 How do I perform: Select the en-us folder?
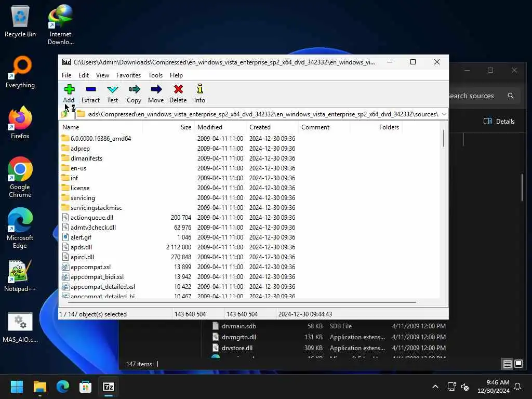[74, 168]
